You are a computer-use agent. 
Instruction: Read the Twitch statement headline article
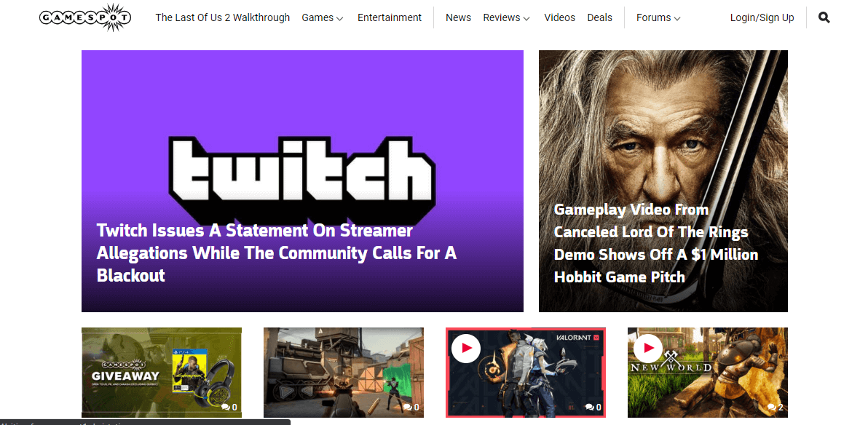click(277, 253)
